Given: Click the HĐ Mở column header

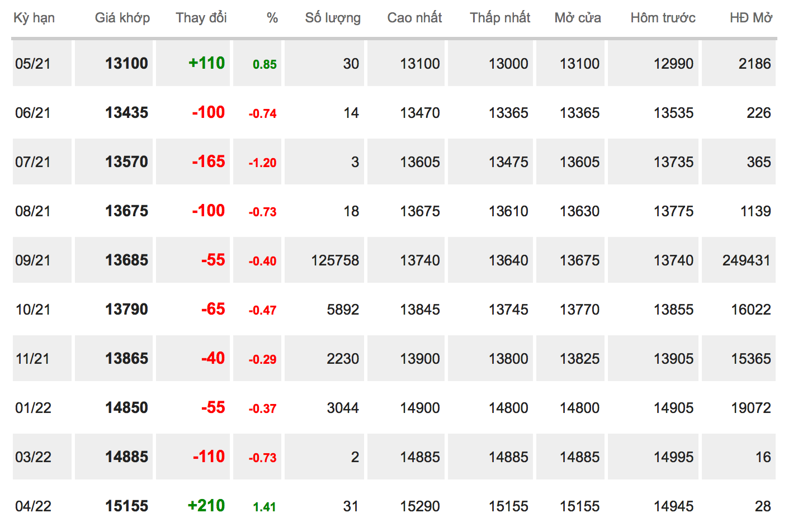Looking at the screenshot, I should point(750,18).
